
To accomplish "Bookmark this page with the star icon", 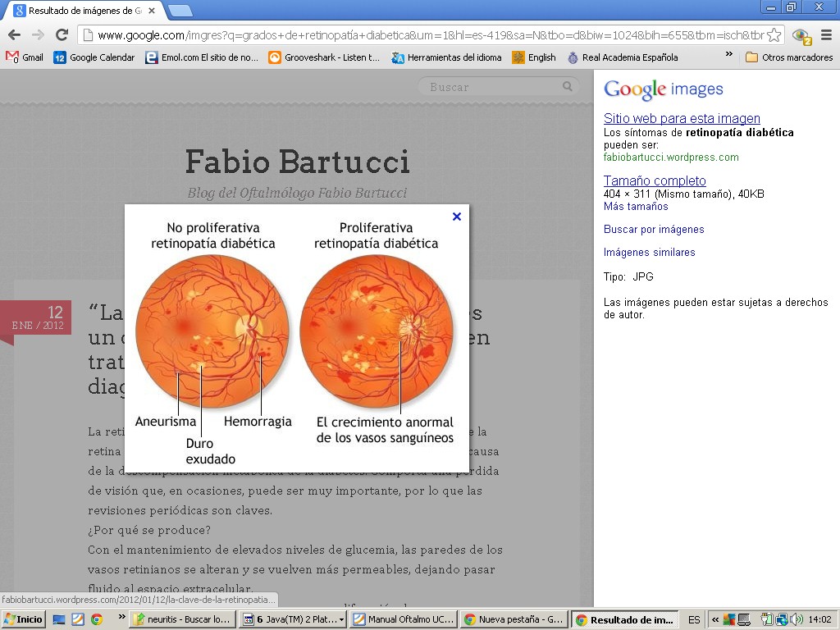I will [774, 35].
